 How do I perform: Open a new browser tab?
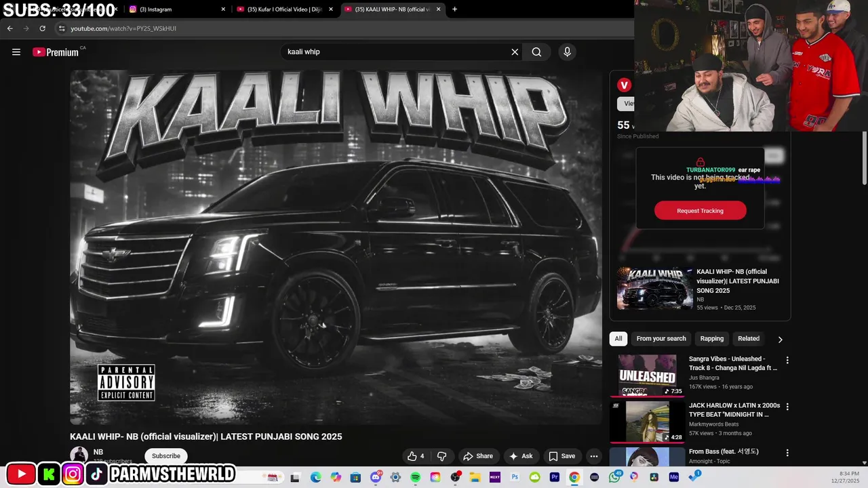[454, 9]
